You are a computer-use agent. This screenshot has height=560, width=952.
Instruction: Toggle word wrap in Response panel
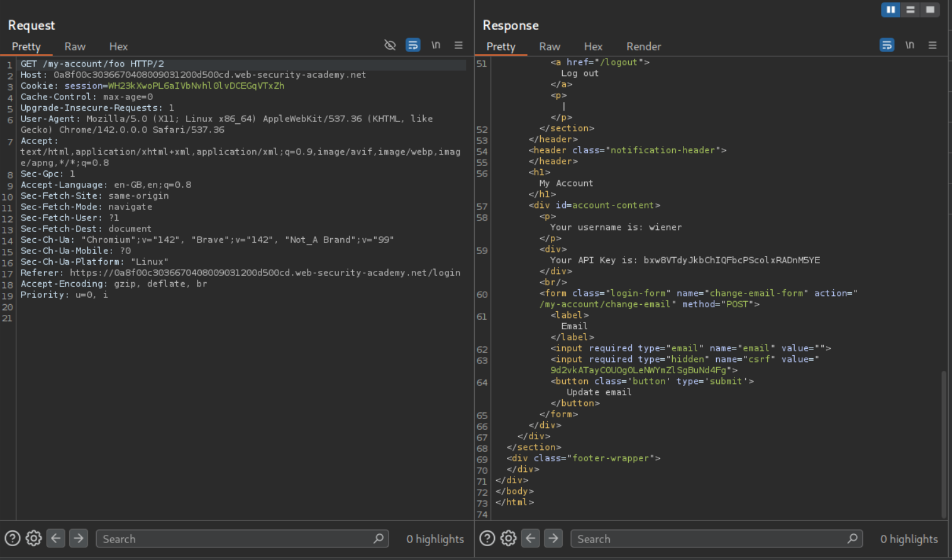click(x=887, y=45)
